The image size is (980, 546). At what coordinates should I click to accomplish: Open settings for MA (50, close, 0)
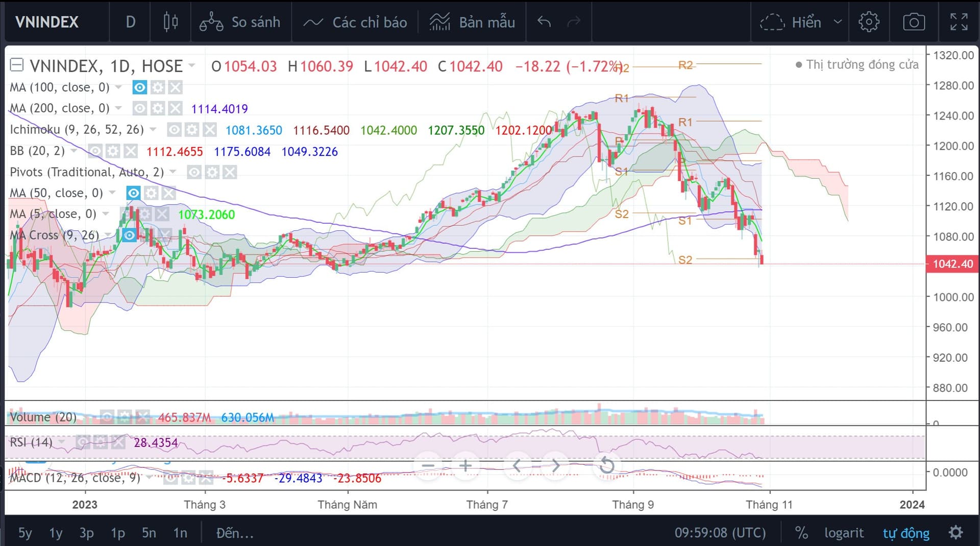tap(151, 193)
